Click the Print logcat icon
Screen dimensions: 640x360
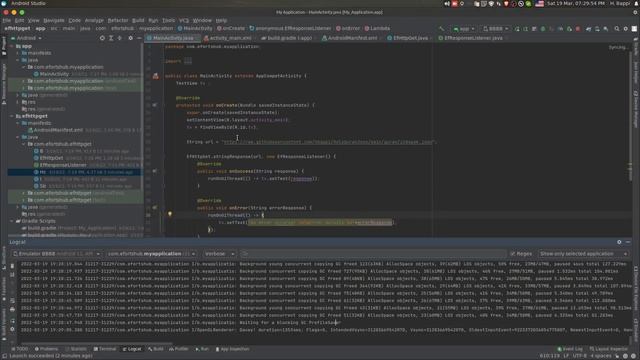click(12, 309)
